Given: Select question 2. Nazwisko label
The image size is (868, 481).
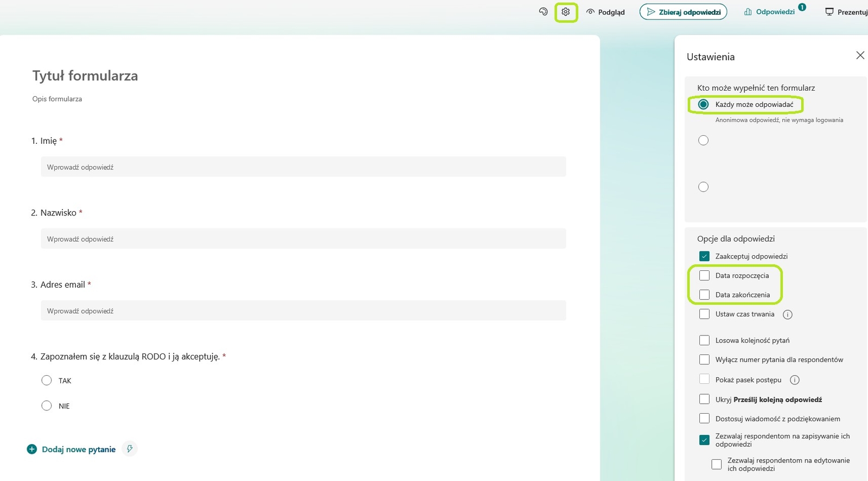Looking at the screenshot, I should [56, 213].
